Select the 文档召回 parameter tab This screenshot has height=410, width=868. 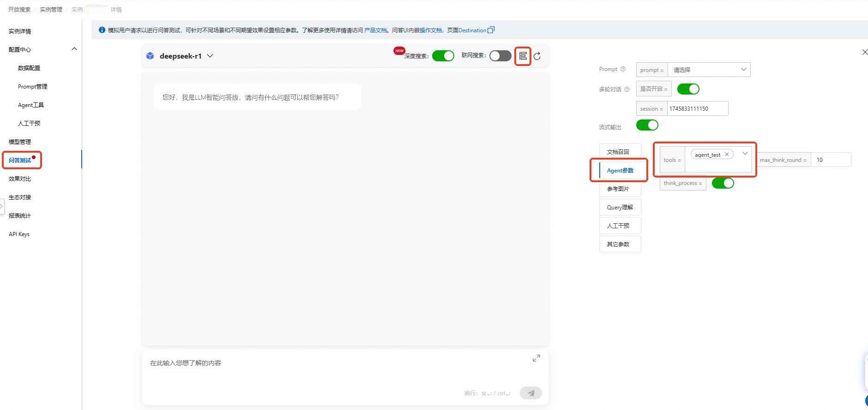pos(620,152)
